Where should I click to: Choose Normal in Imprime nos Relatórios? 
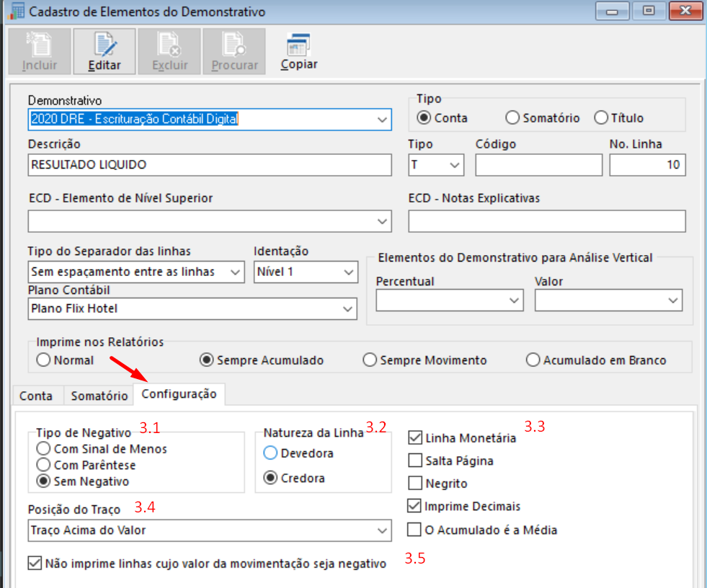(43, 360)
